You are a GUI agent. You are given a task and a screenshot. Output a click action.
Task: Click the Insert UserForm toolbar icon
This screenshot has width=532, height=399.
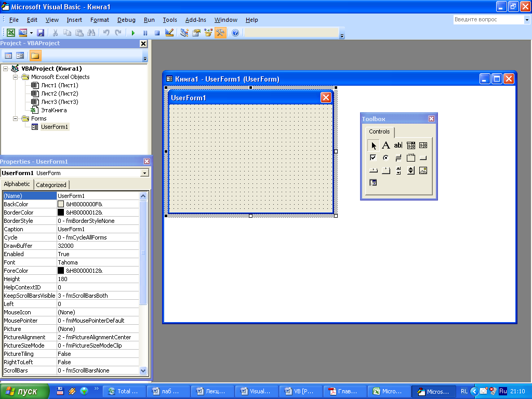coord(23,33)
